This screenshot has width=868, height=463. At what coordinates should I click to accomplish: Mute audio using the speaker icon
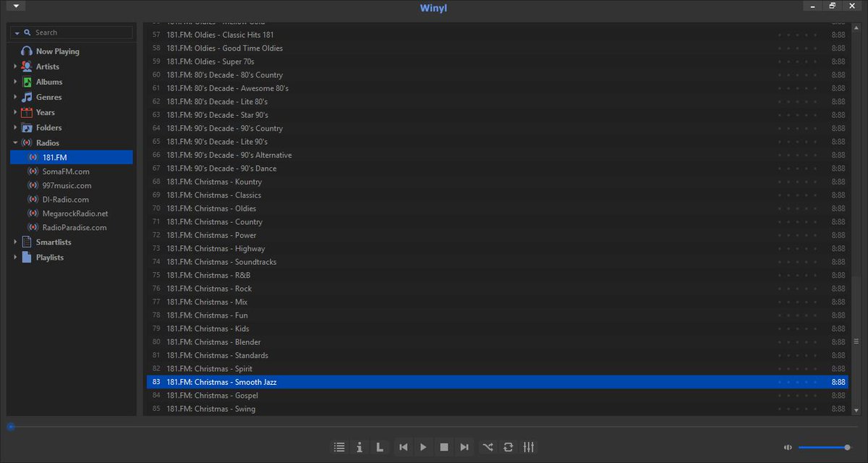pos(788,447)
